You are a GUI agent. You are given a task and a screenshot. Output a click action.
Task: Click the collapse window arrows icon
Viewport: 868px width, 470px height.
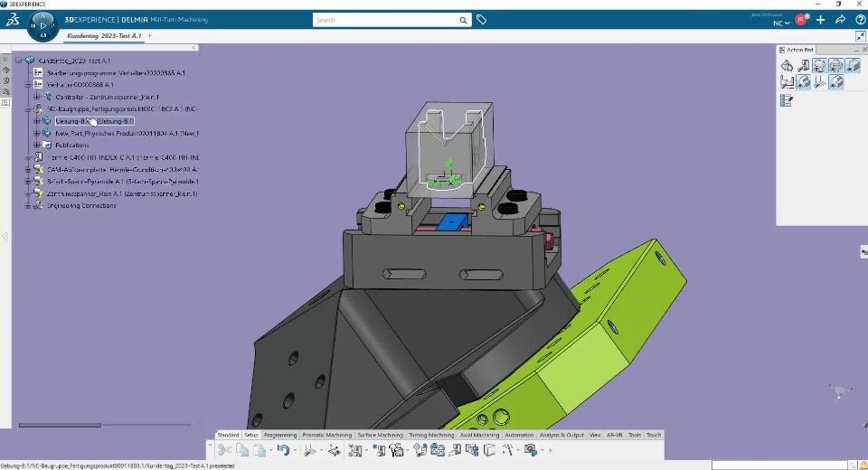(860, 36)
